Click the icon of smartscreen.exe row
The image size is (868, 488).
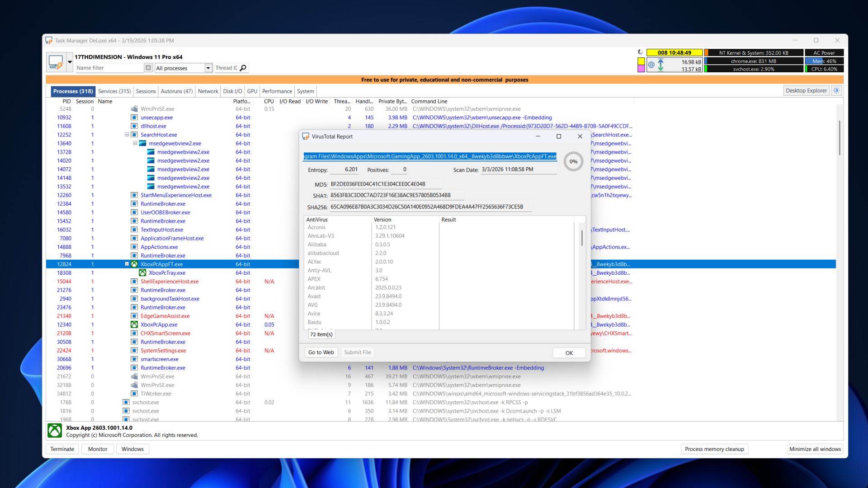[134, 359]
